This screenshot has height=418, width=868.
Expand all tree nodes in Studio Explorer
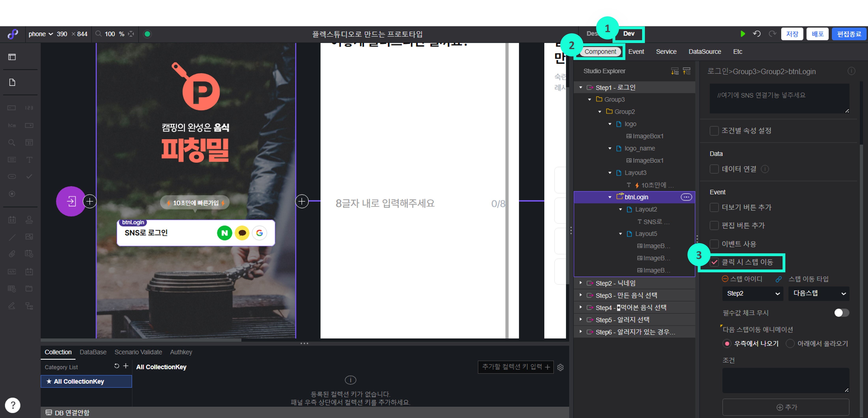click(x=675, y=71)
